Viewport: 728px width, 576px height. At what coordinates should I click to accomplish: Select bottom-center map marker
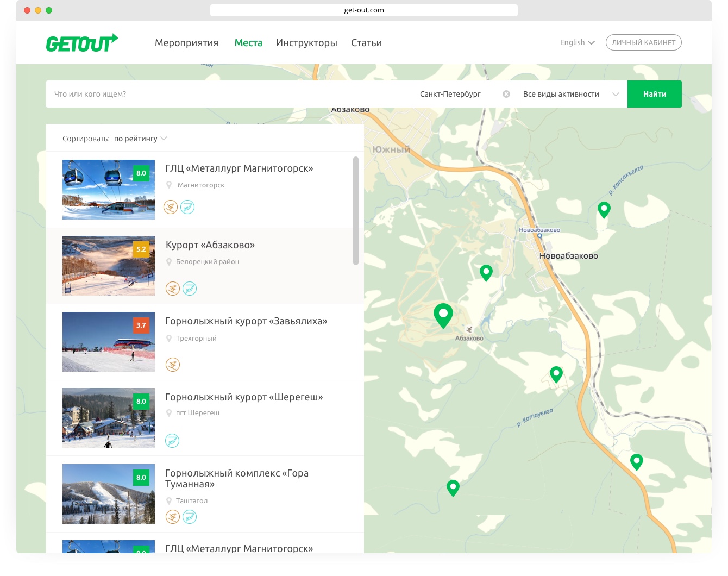click(453, 488)
